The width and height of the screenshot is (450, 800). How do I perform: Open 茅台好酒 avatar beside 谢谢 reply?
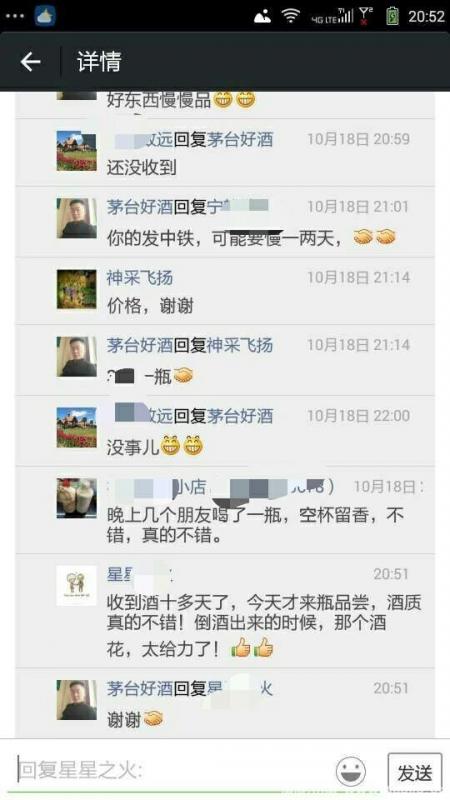[x=77, y=700]
